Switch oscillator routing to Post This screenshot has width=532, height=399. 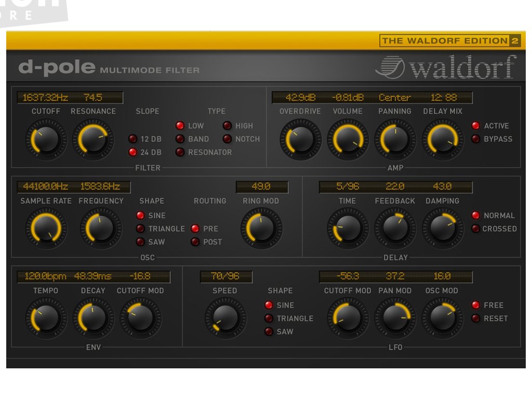195,242
